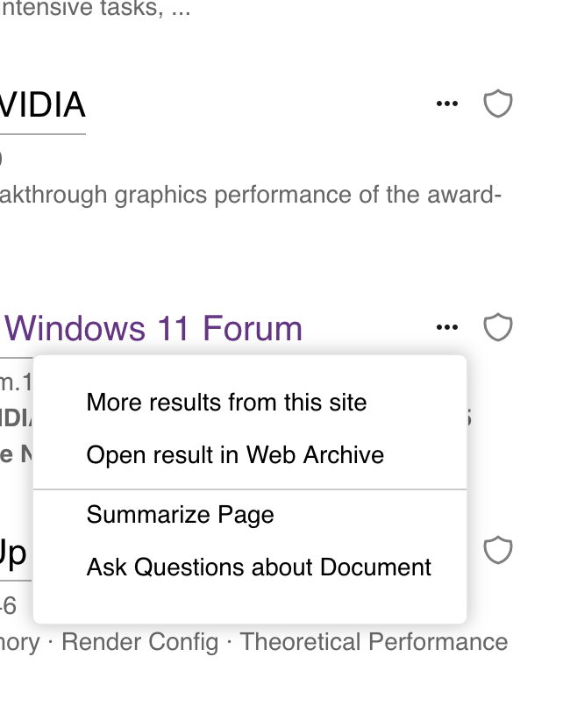Click the bold snippet text left of the menu
The width and height of the screenshot is (563, 728).
tap(16, 418)
